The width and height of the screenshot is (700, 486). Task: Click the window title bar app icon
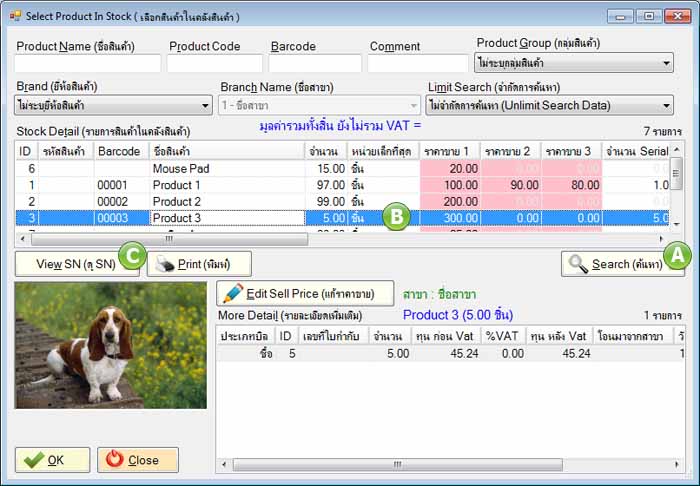(11, 16)
